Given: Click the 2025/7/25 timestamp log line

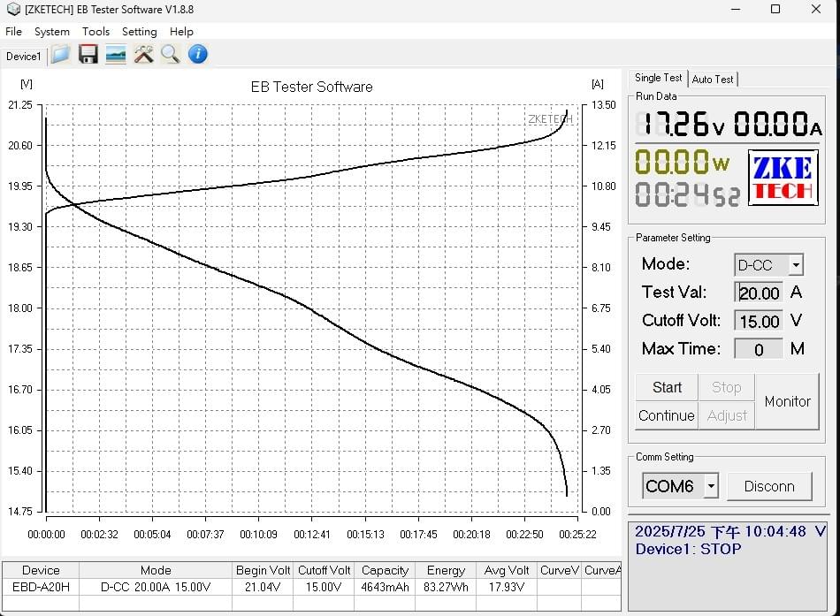Looking at the screenshot, I should (x=730, y=531).
